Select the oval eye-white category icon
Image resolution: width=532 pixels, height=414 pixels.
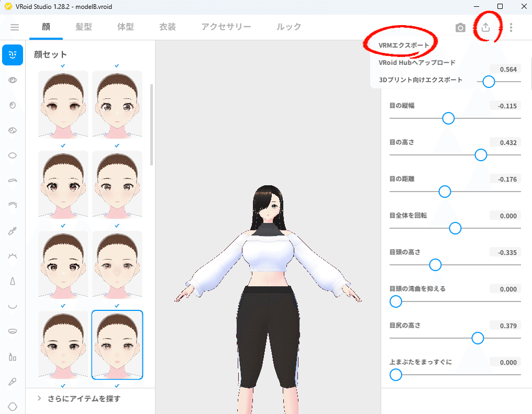(x=13, y=155)
